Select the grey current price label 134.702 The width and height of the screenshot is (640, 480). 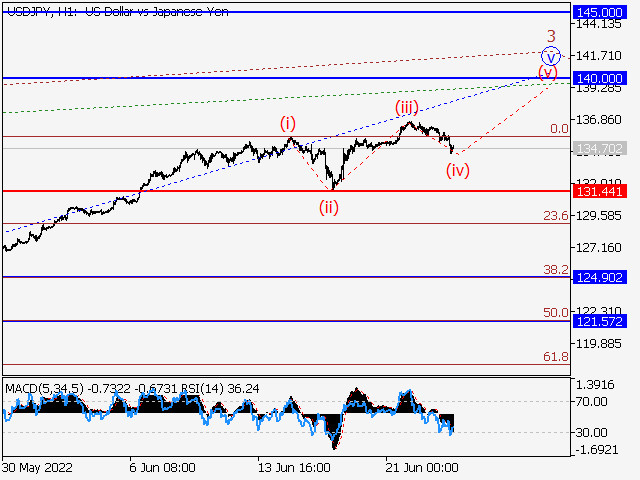pos(600,149)
